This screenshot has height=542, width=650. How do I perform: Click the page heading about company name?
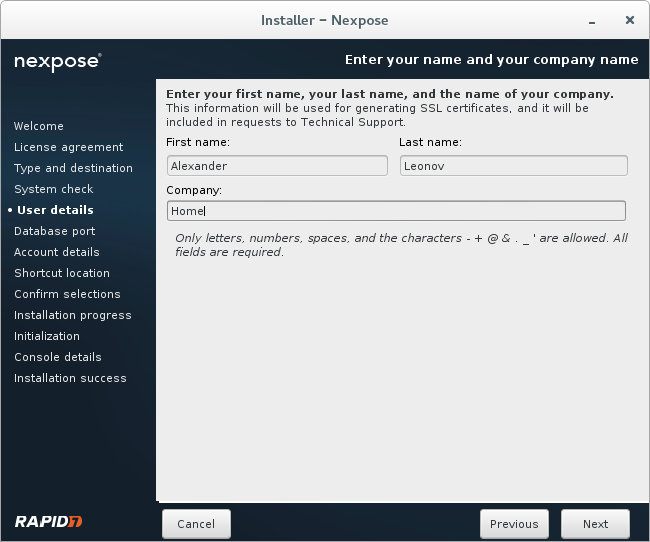point(492,60)
